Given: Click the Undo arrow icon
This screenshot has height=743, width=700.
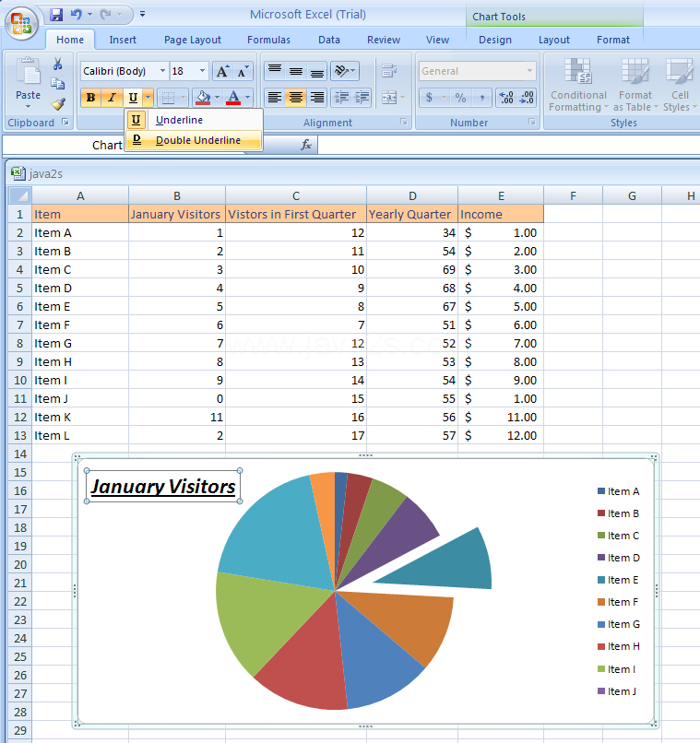Looking at the screenshot, I should pos(77,15).
